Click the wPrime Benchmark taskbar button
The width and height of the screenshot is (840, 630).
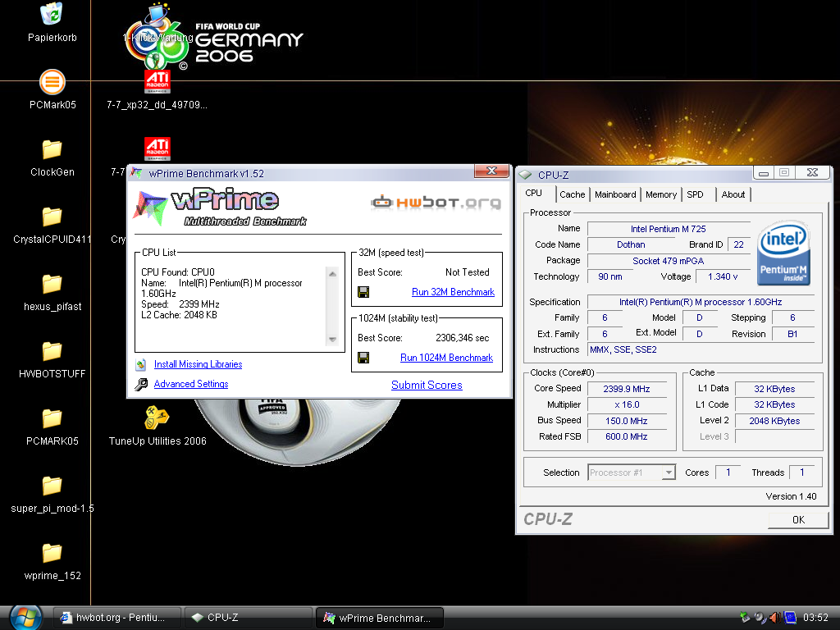379,618
